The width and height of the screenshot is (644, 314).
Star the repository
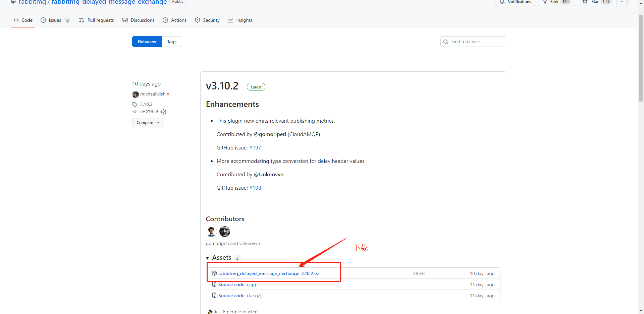pyautogui.click(x=597, y=2)
